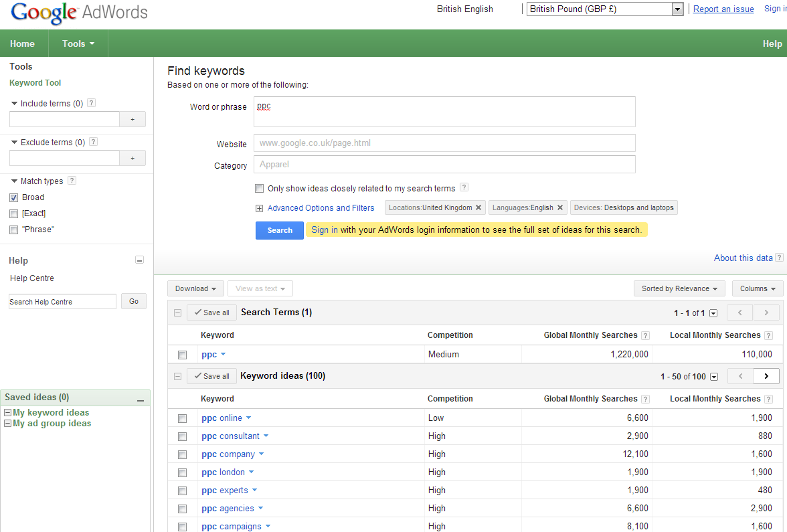Screen dimensions: 787x532
Task: Select the ppc company row checkbox
Action: coord(182,455)
